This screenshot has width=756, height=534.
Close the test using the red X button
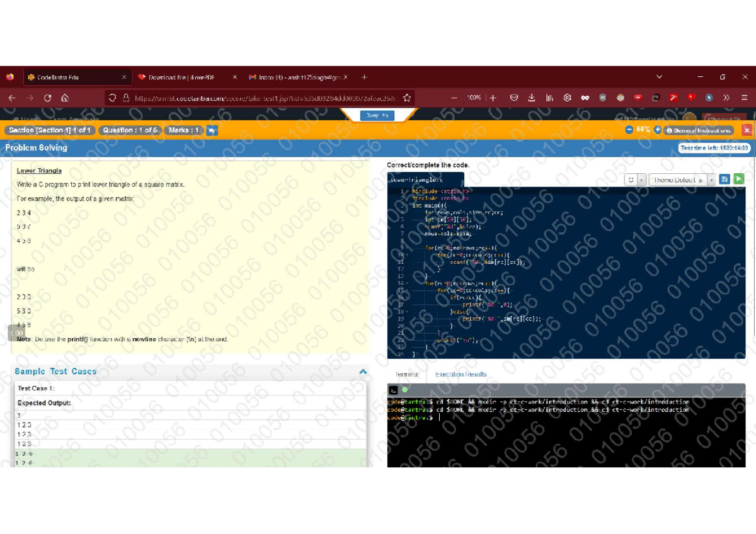point(747,130)
